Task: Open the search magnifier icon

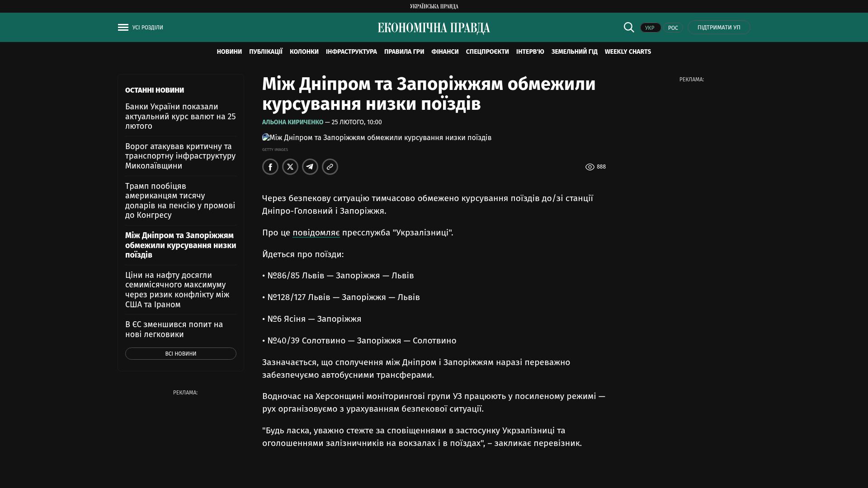Action: click(x=629, y=27)
